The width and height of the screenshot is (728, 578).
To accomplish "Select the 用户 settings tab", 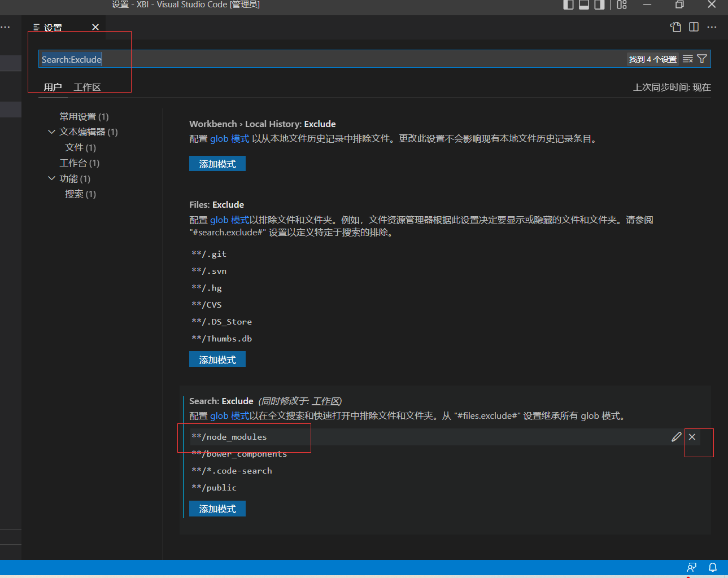I will [x=53, y=87].
